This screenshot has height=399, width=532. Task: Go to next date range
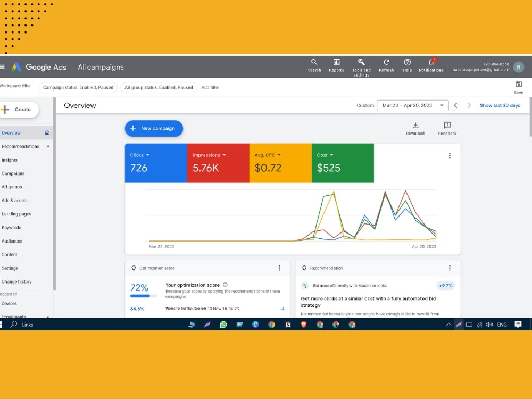469,105
